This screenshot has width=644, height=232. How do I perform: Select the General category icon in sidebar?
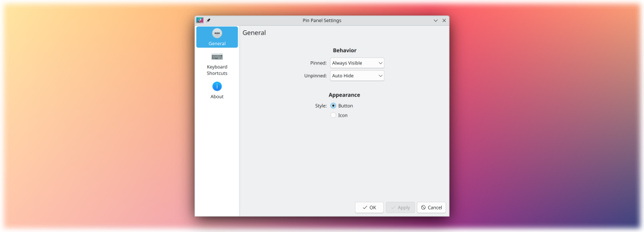coord(217,34)
